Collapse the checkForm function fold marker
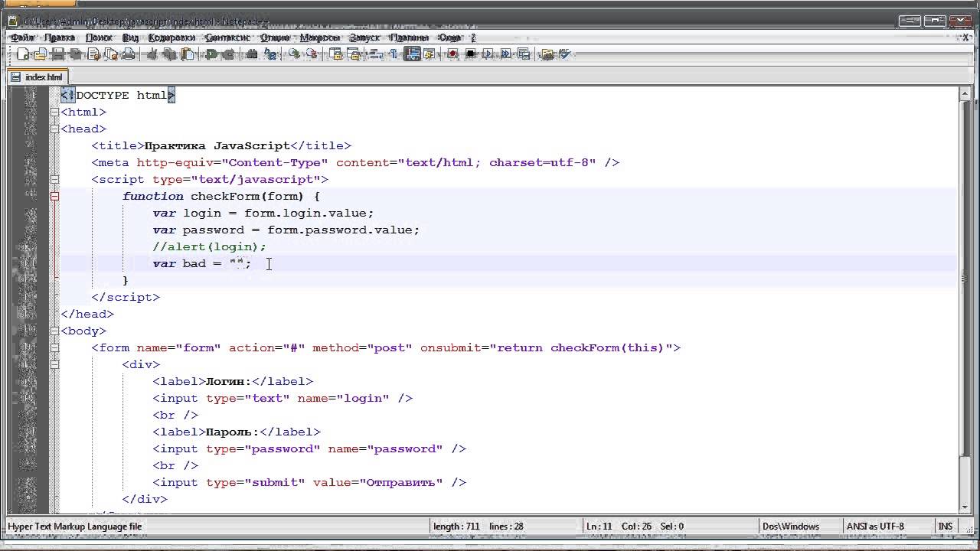This screenshot has width=980, height=551. click(54, 196)
